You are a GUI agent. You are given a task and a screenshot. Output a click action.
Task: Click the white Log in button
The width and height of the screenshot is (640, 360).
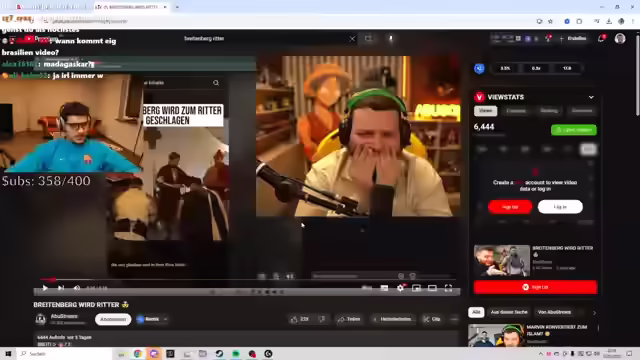560,207
